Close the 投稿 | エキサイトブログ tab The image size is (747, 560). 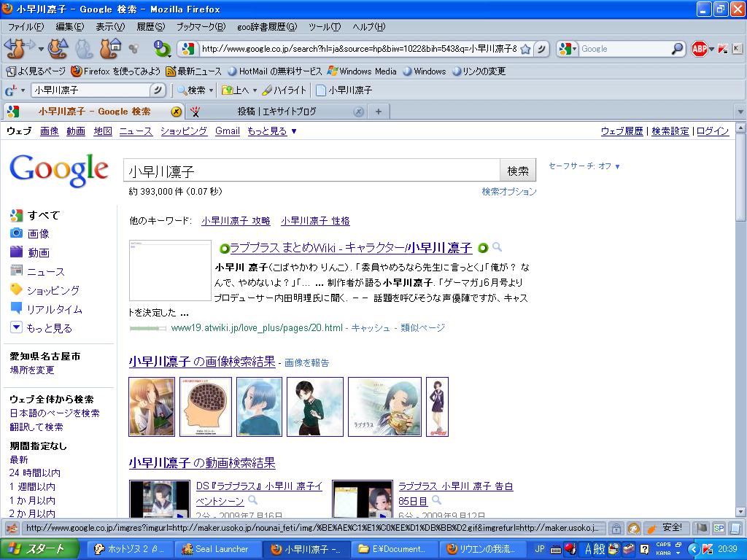coord(359,112)
